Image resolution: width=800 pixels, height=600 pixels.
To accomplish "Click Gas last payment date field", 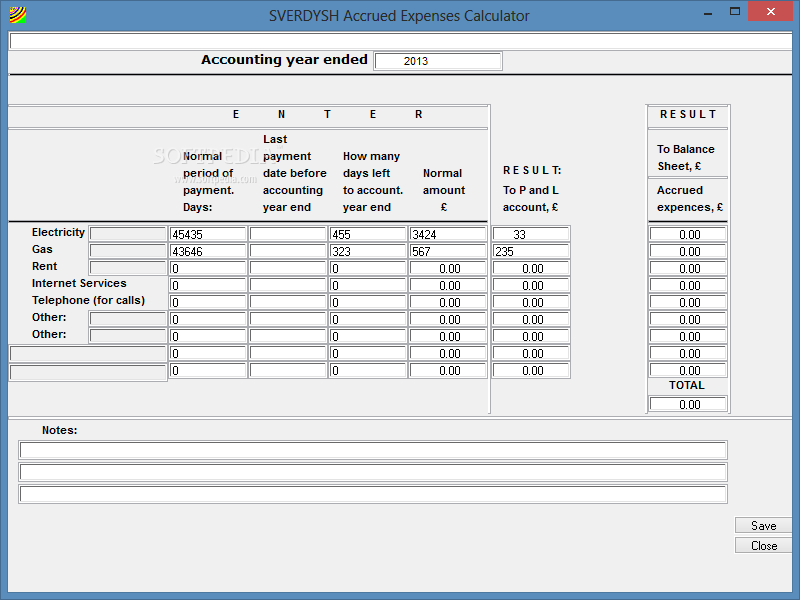I will [288, 251].
